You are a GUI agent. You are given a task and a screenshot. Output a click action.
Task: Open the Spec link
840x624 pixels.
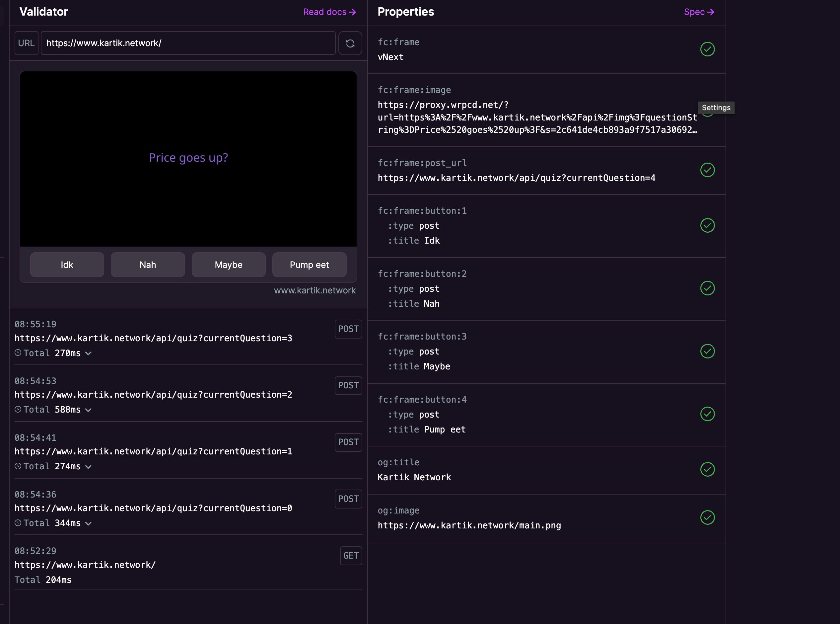coord(699,12)
